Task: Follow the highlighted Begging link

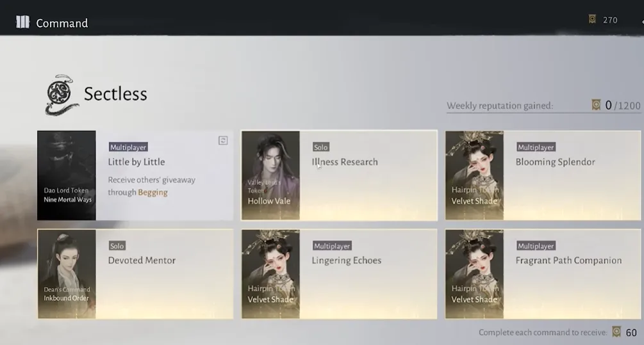Action: [153, 192]
